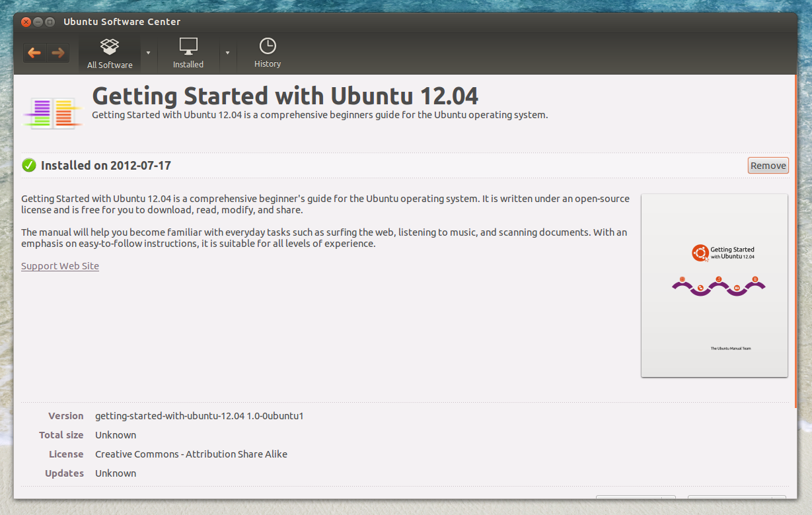The height and width of the screenshot is (515, 812).
Task: Click the "Version" field label
Action: (66, 416)
